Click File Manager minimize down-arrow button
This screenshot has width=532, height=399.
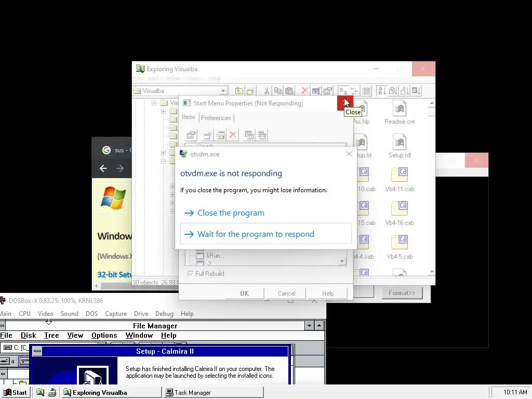(309, 326)
